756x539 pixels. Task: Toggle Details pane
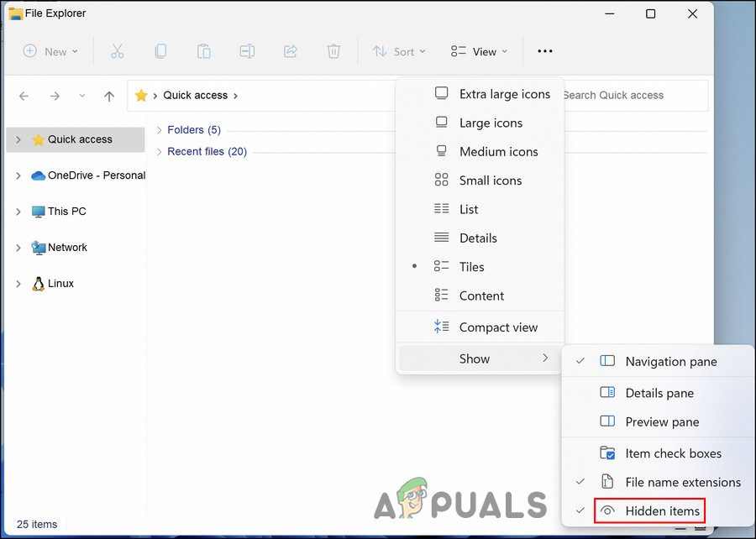pos(658,393)
